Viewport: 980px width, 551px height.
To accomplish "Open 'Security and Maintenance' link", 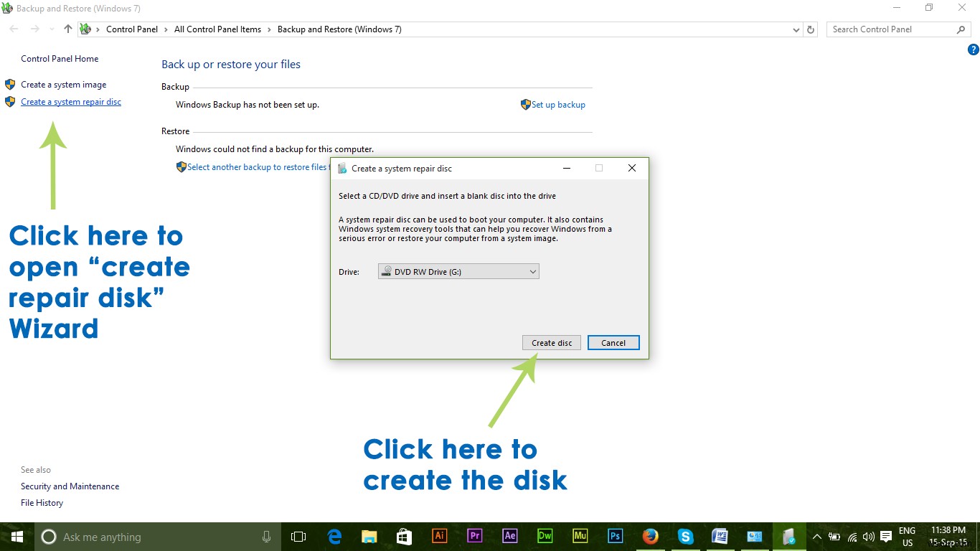I will pyautogui.click(x=70, y=486).
